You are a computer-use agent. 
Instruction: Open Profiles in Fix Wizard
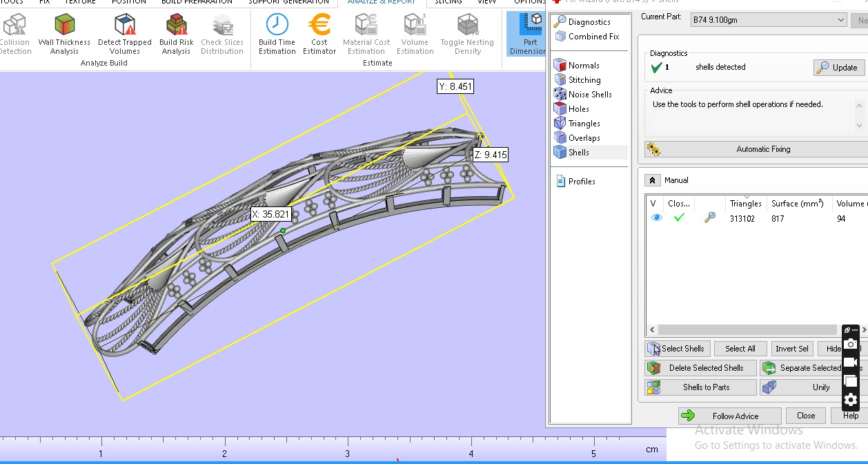575,182
